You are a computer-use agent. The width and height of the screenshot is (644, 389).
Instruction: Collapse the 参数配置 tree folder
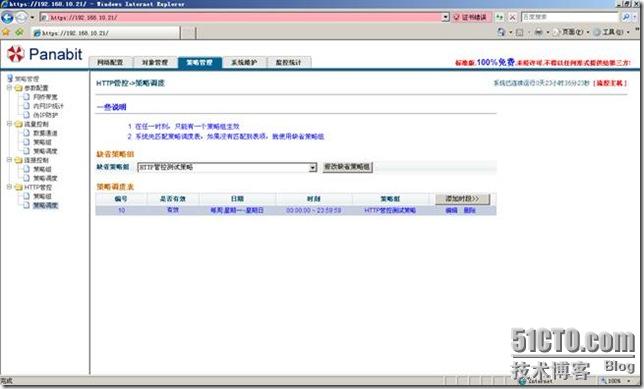9,88
